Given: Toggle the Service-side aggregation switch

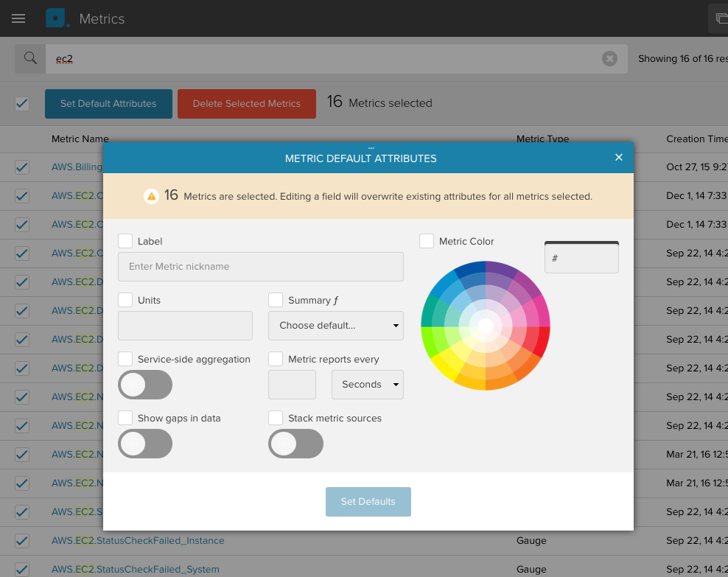Looking at the screenshot, I should coord(144,385).
